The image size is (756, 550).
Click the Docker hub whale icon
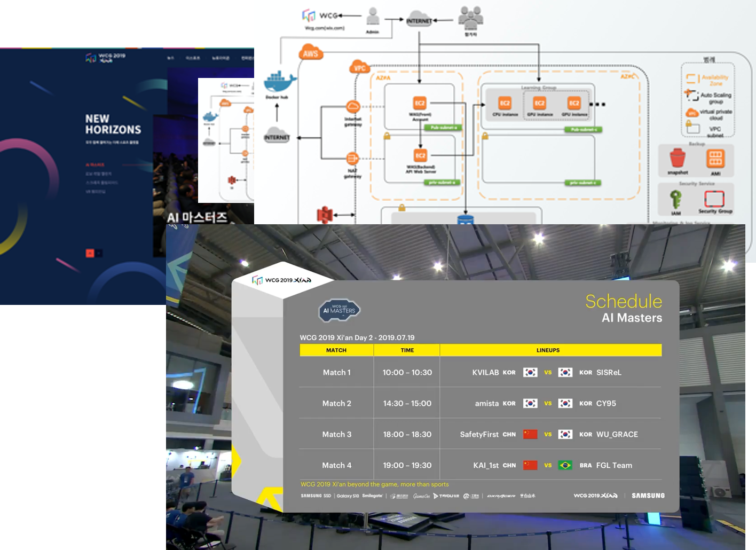[279, 82]
